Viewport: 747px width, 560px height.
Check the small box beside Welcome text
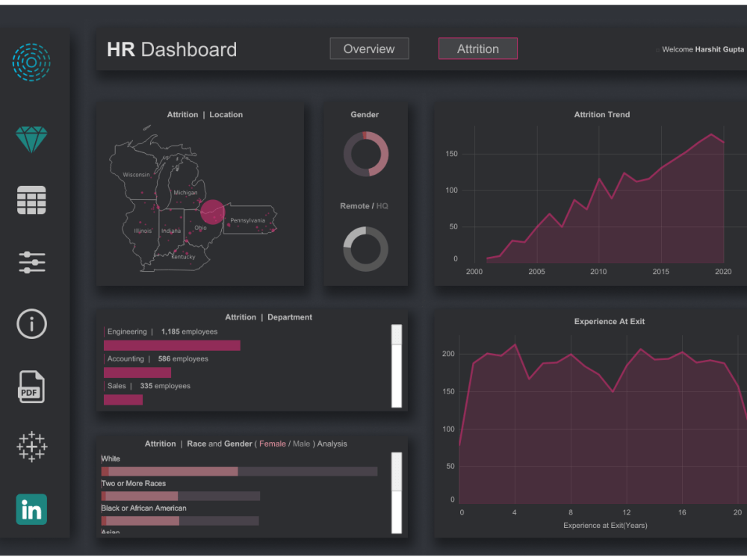(657, 49)
